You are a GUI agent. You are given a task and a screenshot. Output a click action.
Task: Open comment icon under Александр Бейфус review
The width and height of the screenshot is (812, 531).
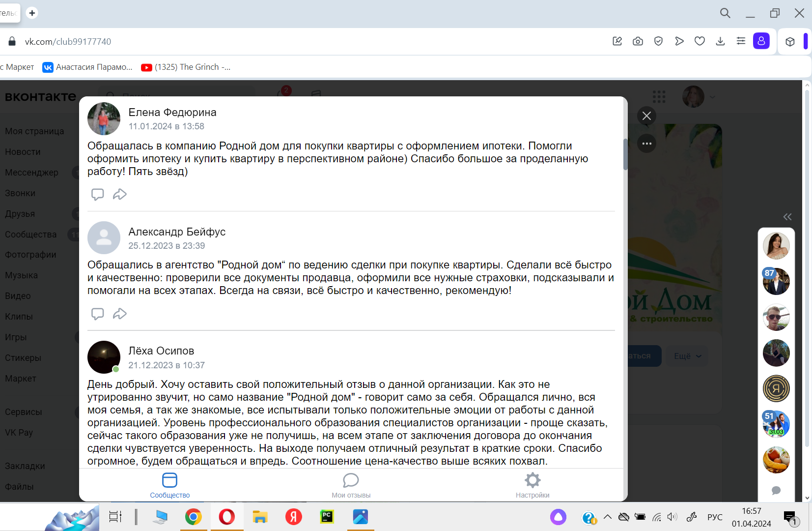[x=97, y=314]
